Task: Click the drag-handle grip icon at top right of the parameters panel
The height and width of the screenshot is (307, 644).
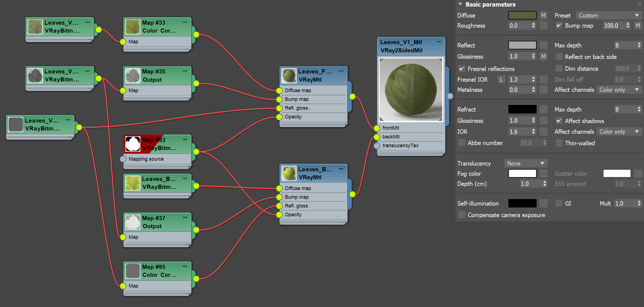Action: coord(640,4)
